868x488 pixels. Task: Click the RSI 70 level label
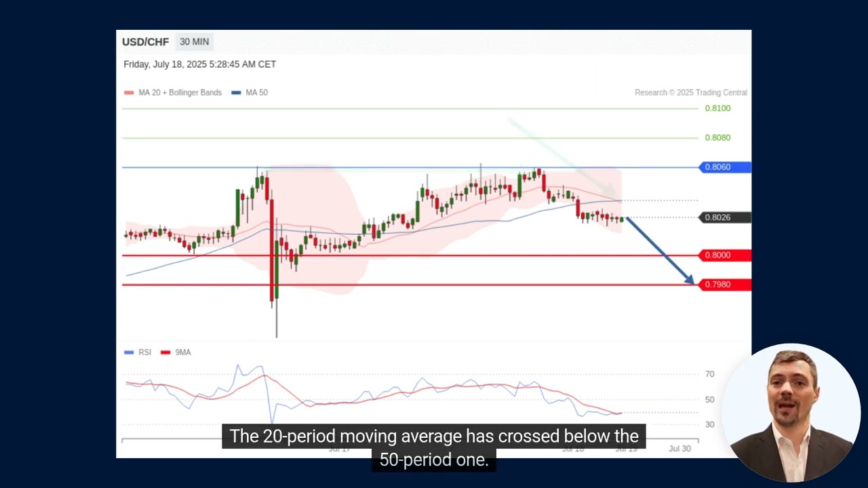(709, 374)
